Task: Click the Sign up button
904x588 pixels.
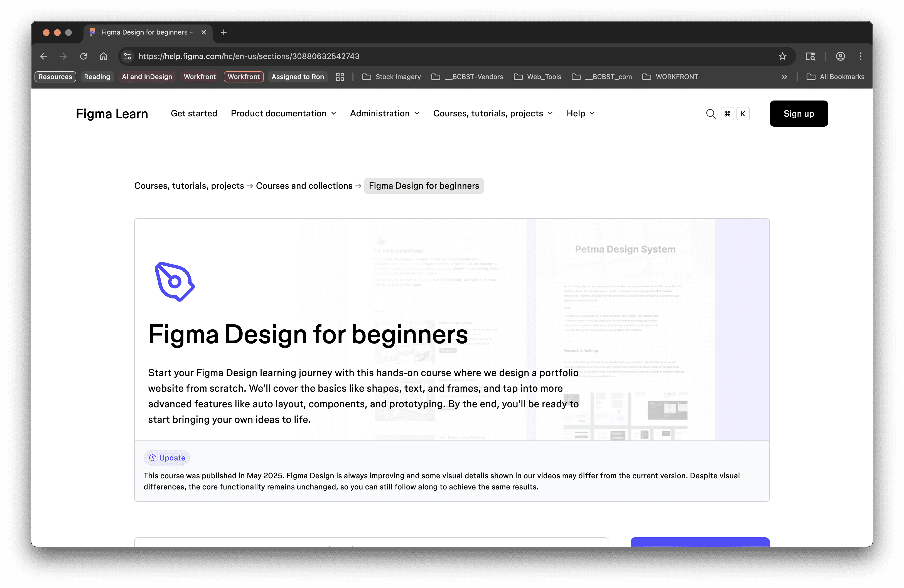Action: [799, 114]
